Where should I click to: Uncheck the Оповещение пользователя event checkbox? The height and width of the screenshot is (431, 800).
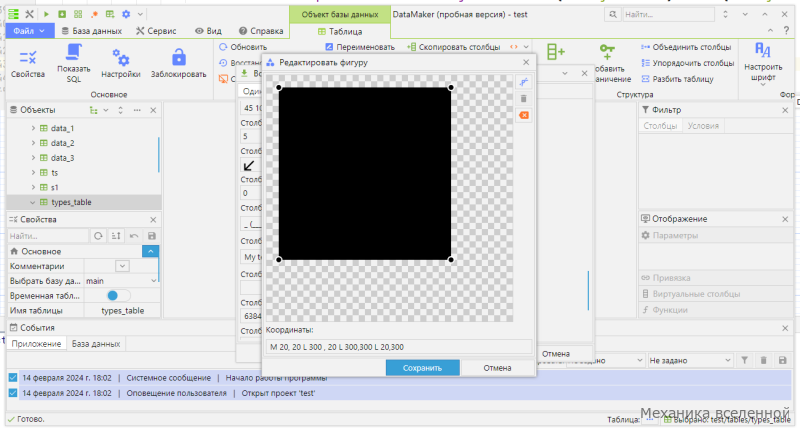(13, 393)
